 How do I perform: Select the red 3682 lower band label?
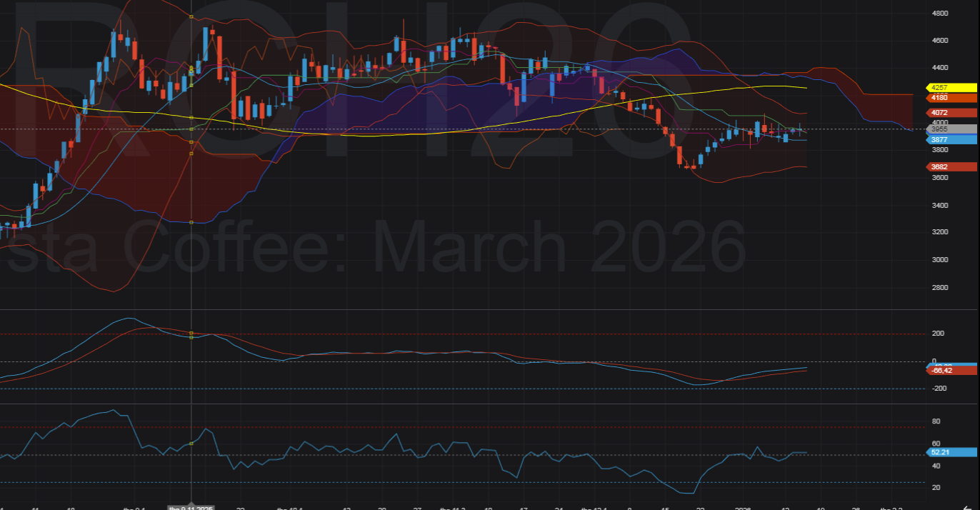[951, 167]
